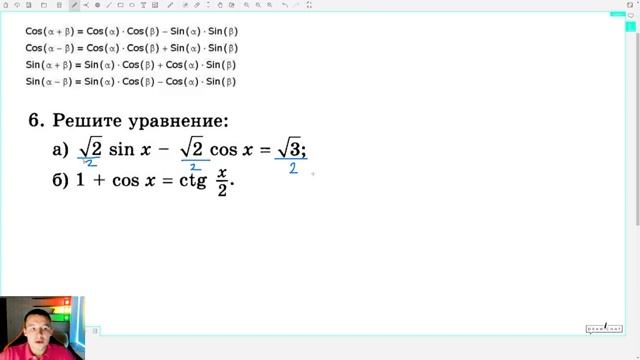
Task: Click the 'Sin(α + β)' formula line
Action: pyautogui.click(x=131, y=65)
